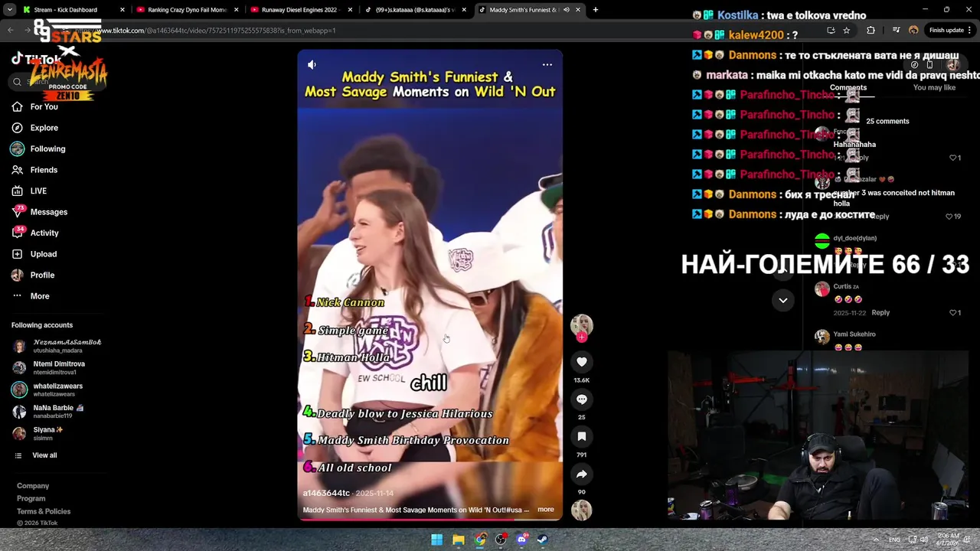Viewport: 980px width, 551px height.
Task: Open Discord from taskbar
Action: click(521, 540)
